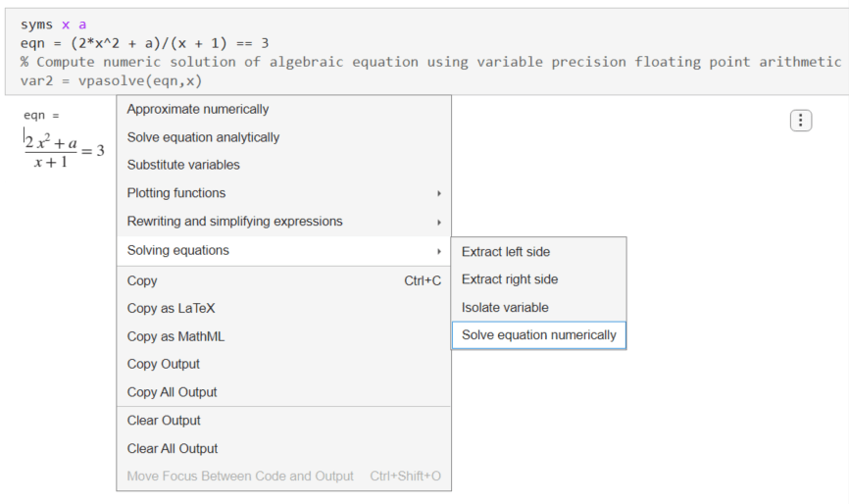Select Copy as MathML option
The height and width of the screenshot is (504, 849).
(x=175, y=336)
